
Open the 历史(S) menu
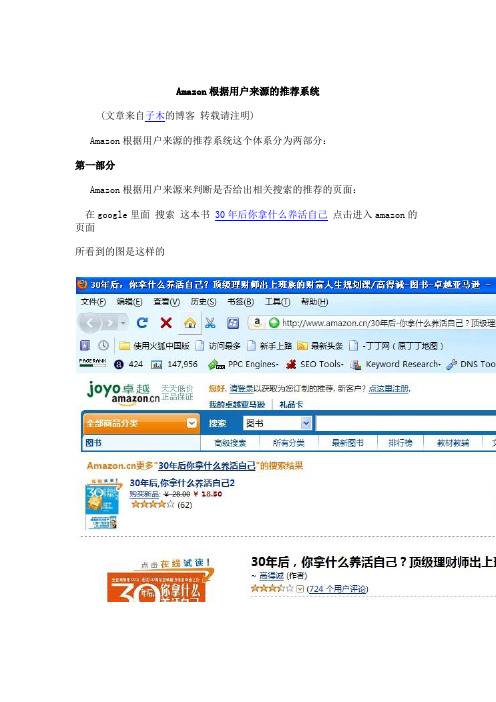click(203, 302)
